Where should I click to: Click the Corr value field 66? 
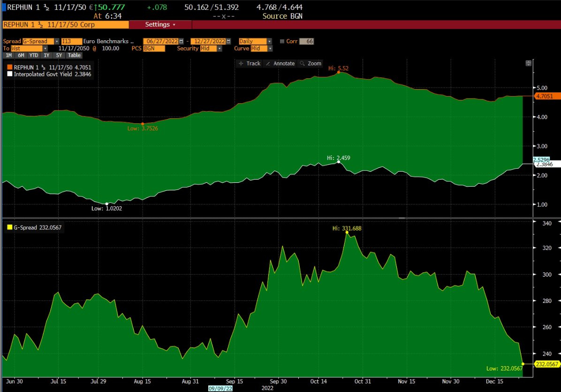(307, 41)
